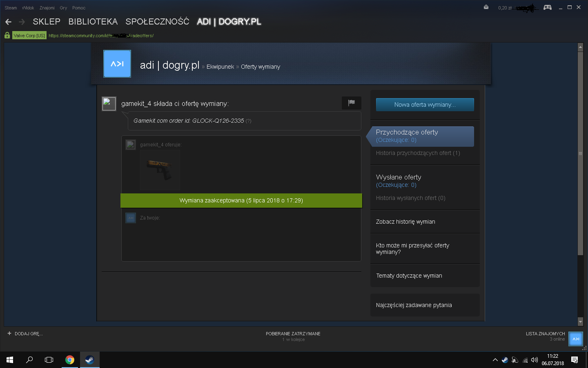Open the Gry menu
The image size is (588, 368).
63,8
